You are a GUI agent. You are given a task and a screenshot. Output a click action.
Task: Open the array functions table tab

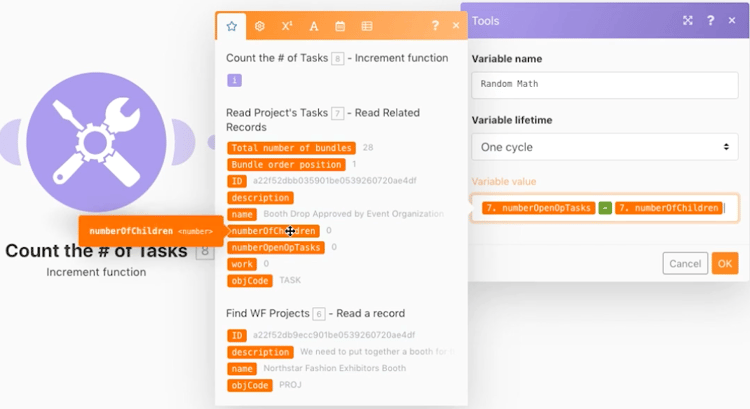click(x=367, y=26)
